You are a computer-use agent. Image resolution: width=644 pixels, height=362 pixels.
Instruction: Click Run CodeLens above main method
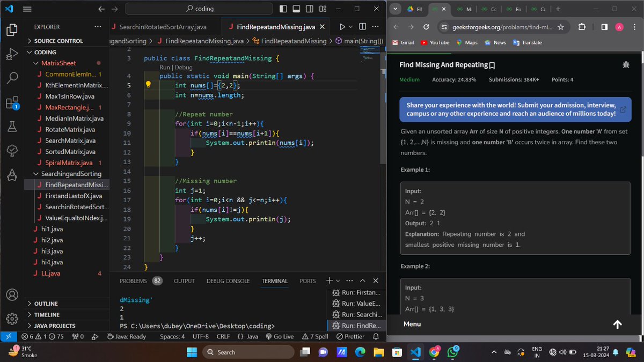pos(164,67)
